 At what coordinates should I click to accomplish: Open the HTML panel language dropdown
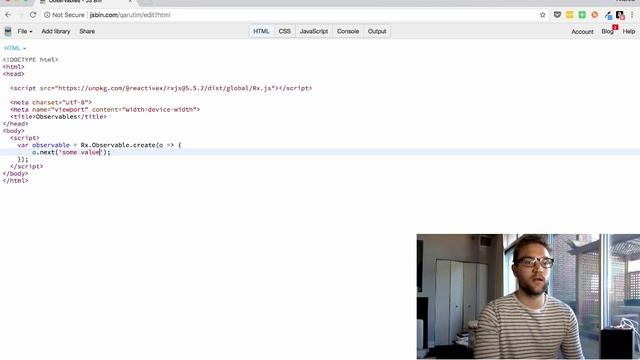click(x=15, y=48)
